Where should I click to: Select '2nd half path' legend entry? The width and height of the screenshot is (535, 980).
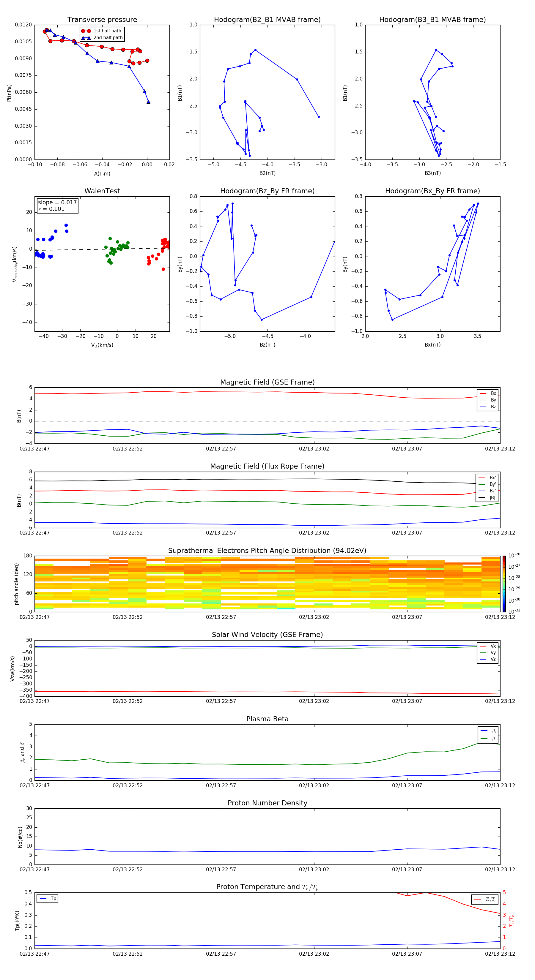coord(102,38)
